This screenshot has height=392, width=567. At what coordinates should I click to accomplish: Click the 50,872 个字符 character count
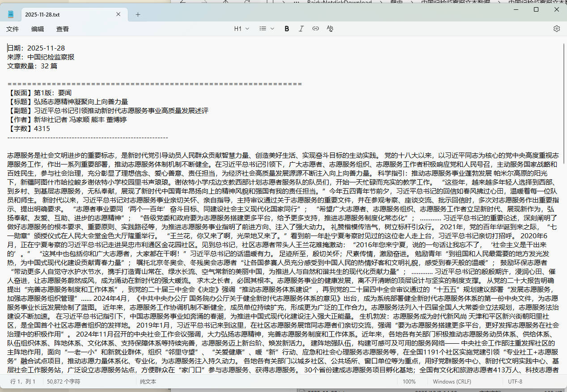click(63, 382)
